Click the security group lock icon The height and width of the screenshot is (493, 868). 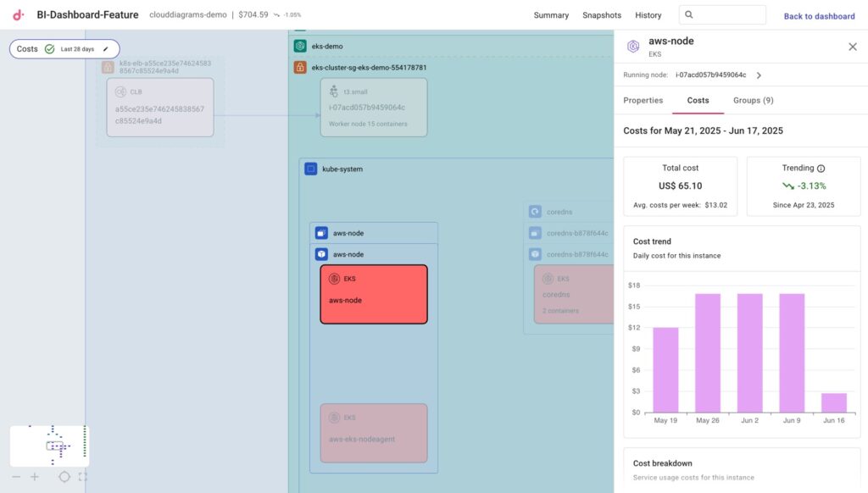tap(300, 67)
